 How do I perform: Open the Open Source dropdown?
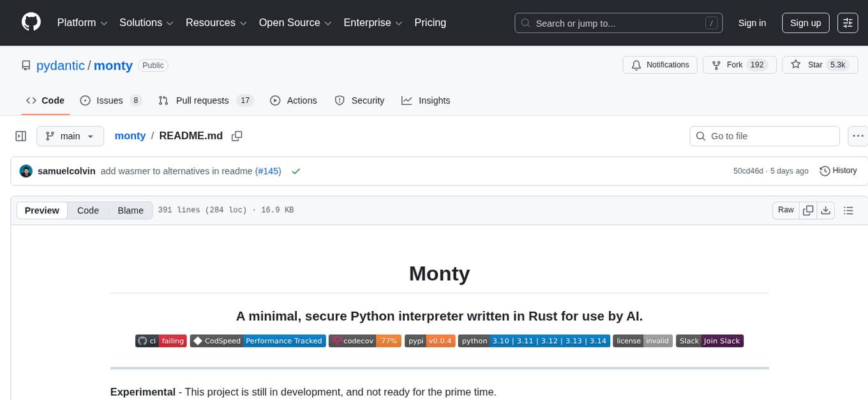coord(295,23)
